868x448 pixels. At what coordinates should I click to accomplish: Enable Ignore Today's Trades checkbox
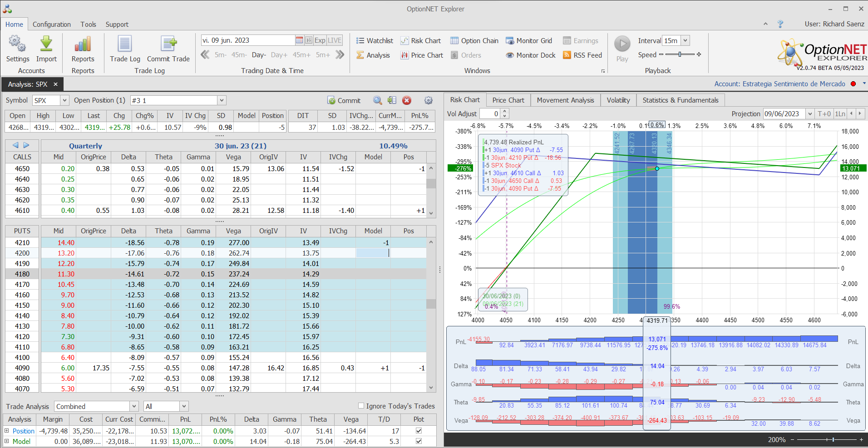click(x=361, y=406)
